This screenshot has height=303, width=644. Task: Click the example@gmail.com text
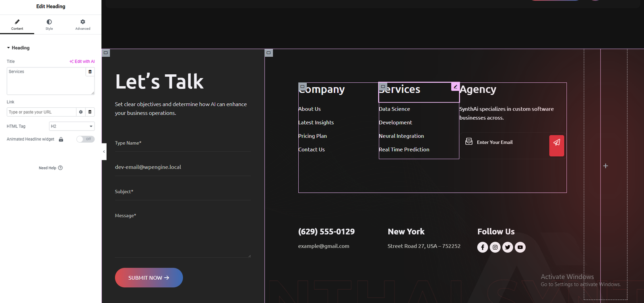point(324,246)
